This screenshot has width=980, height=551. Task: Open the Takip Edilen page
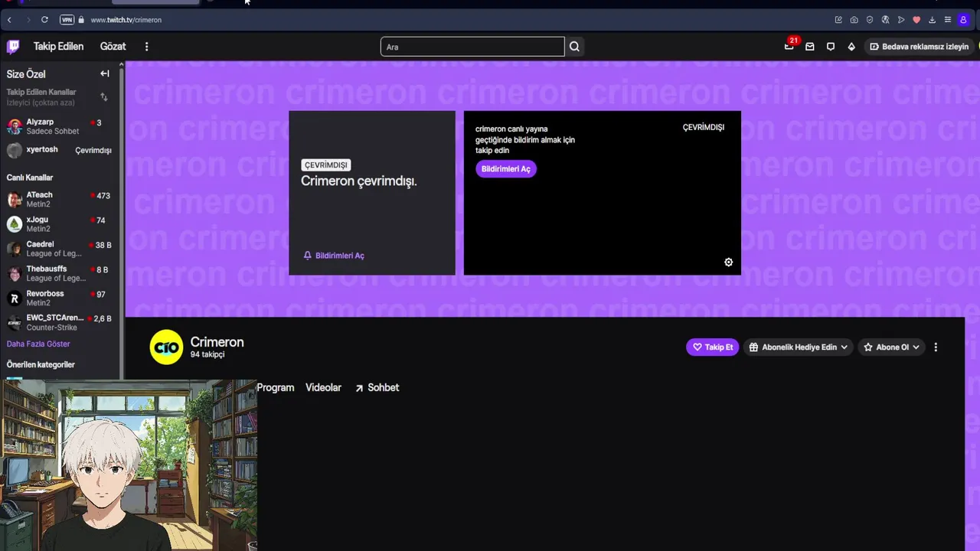pyautogui.click(x=58, y=47)
